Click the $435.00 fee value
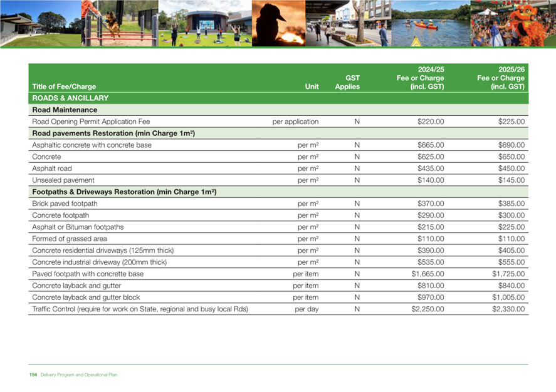 coord(431,168)
